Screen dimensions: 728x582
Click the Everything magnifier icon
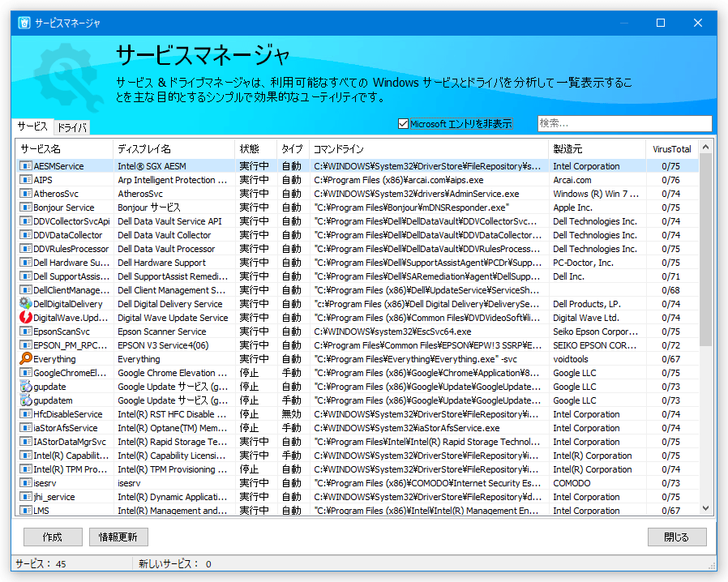(25, 359)
